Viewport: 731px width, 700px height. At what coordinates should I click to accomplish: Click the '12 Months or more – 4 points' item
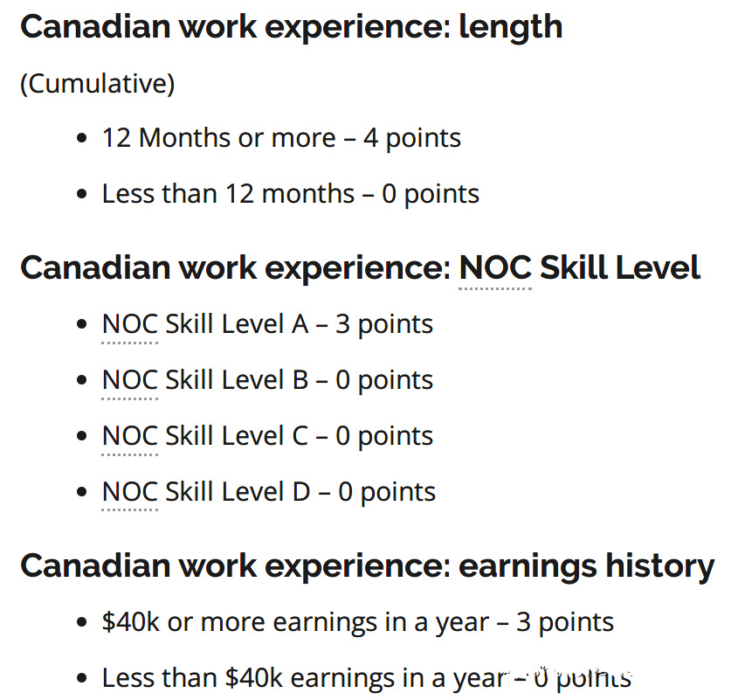tap(281, 138)
